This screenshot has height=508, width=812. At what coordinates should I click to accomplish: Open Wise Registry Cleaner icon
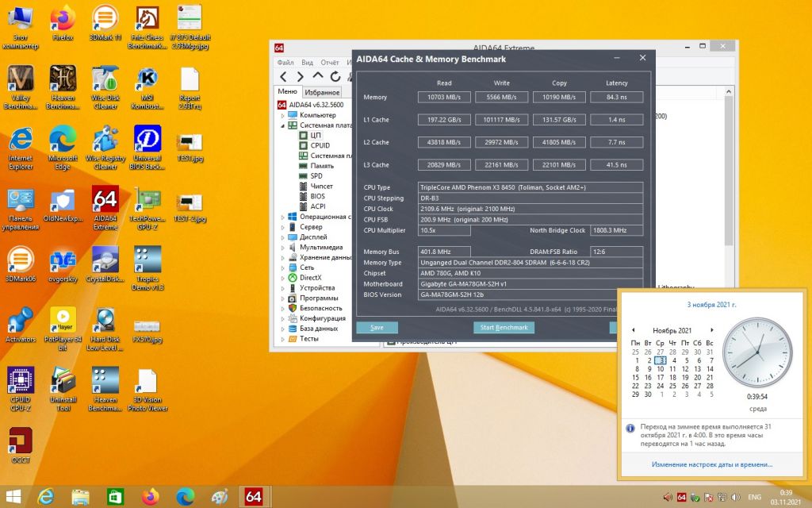pos(105,148)
